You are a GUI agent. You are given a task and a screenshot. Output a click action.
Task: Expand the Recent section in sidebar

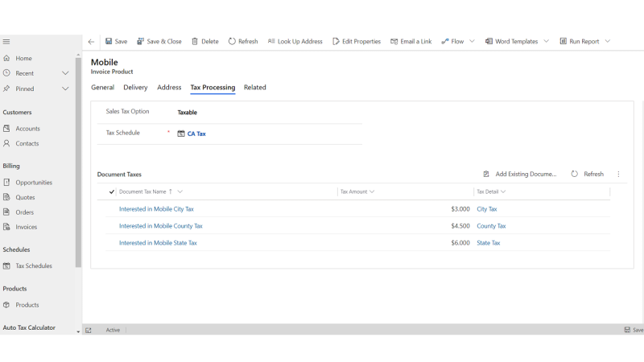[65, 73]
